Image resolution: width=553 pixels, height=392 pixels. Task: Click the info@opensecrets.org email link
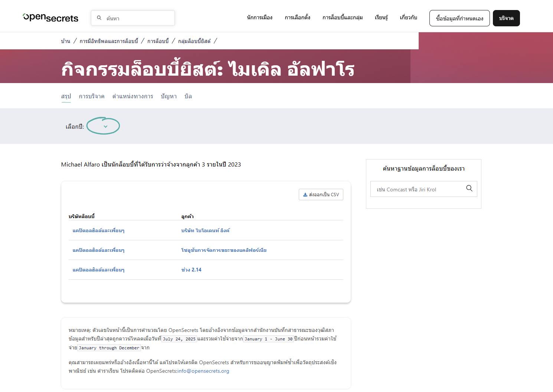[203, 371]
